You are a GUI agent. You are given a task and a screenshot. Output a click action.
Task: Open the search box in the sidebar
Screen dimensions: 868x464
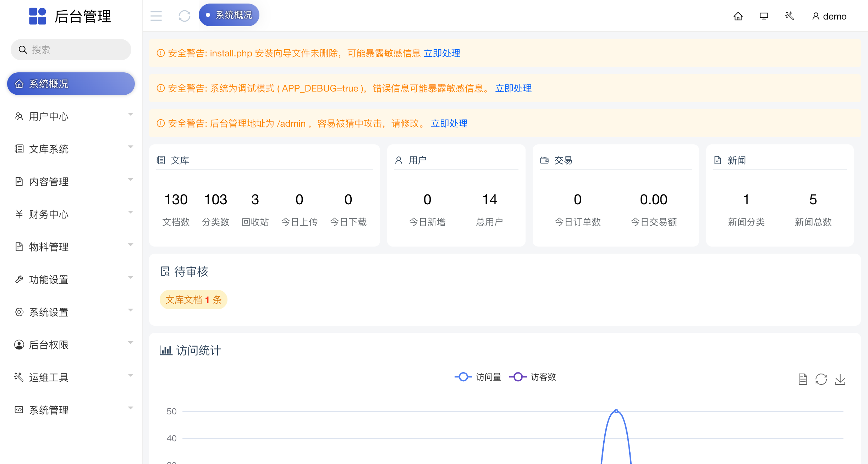coord(71,50)
